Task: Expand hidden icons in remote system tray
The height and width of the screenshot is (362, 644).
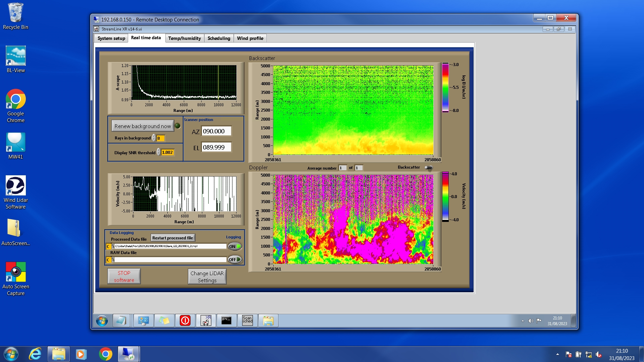Action: coord(523,321)
